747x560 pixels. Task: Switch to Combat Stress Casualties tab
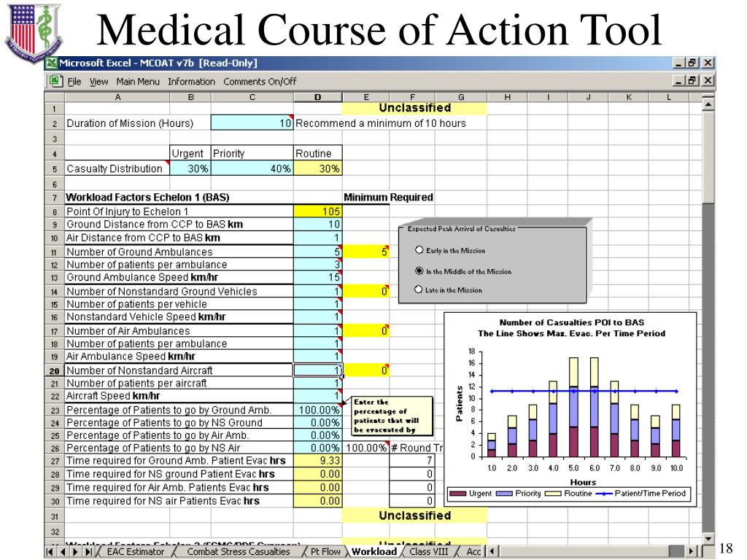tap(239, 551)
